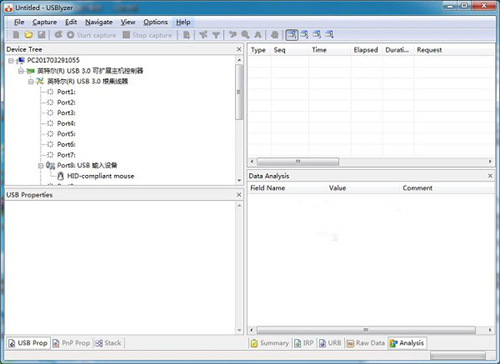This screenshot has height=364, width=500.
Task: Collapse the Port8 USB input device node
Action: [x=41, y=165]
